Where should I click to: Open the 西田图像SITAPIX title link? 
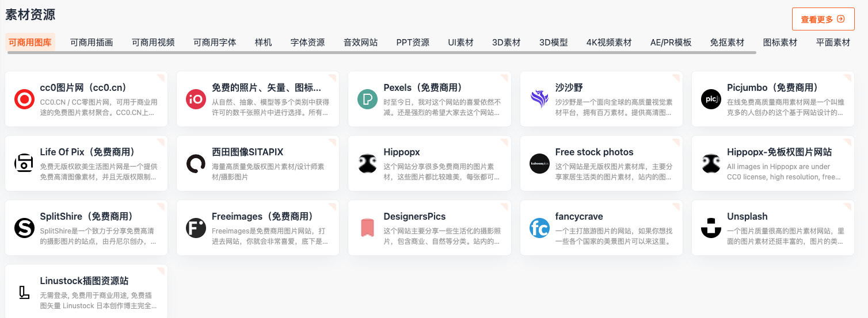[248, 152]
